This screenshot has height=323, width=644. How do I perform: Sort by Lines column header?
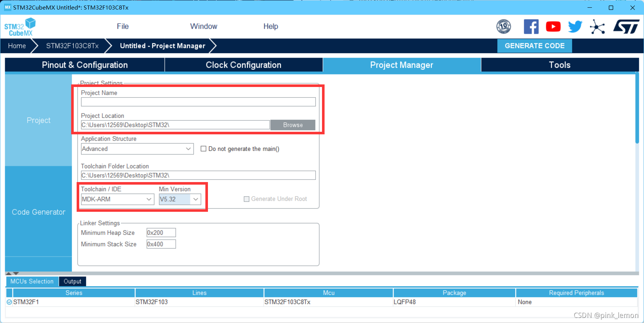pyautogui.click(x=200, y=293)
